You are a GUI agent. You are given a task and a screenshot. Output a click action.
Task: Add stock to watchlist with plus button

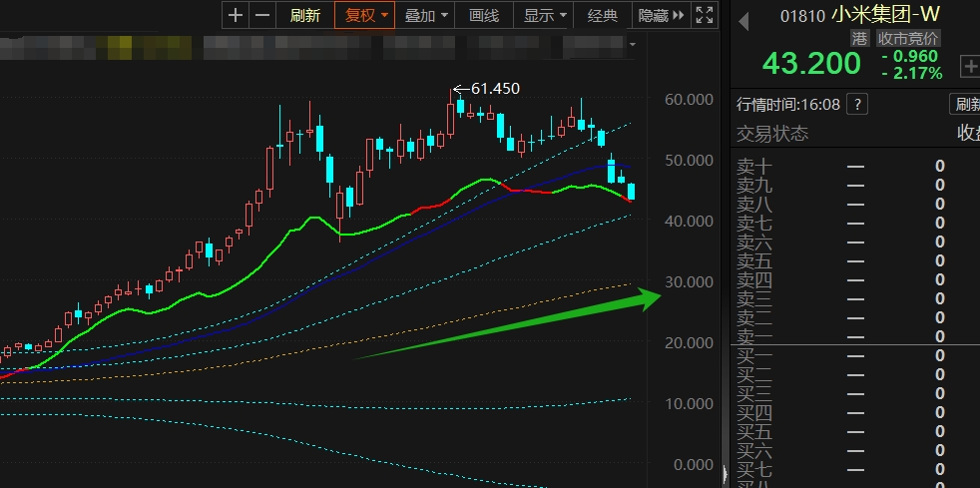pyautogui.click(x=970, y=65)
